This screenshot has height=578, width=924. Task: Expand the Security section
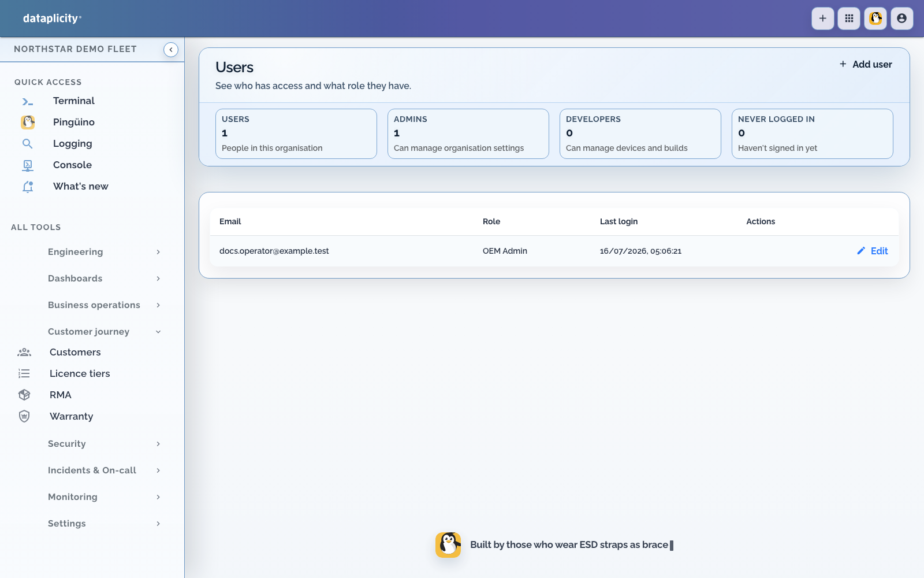[104, 444]
